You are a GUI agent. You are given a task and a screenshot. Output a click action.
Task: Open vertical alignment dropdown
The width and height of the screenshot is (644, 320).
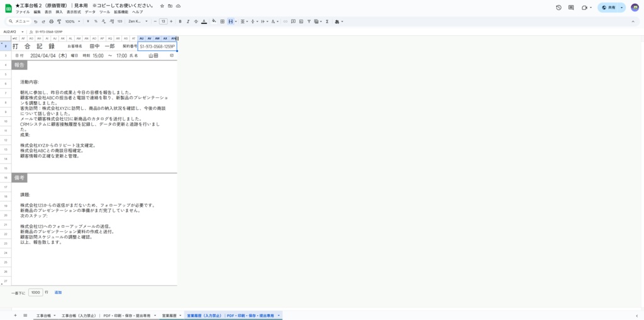pyautogui.click(x=254, y=21)
